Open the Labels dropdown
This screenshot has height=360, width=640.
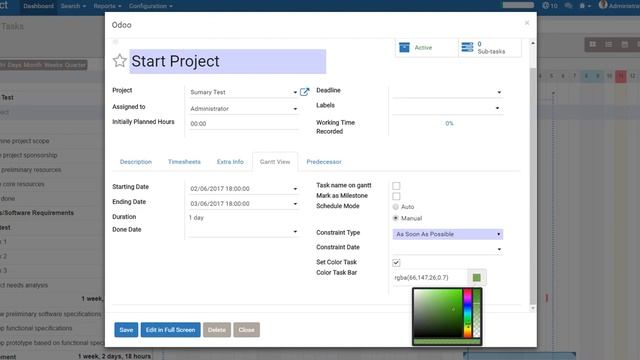pyautogui.click(x=497, y=108)
